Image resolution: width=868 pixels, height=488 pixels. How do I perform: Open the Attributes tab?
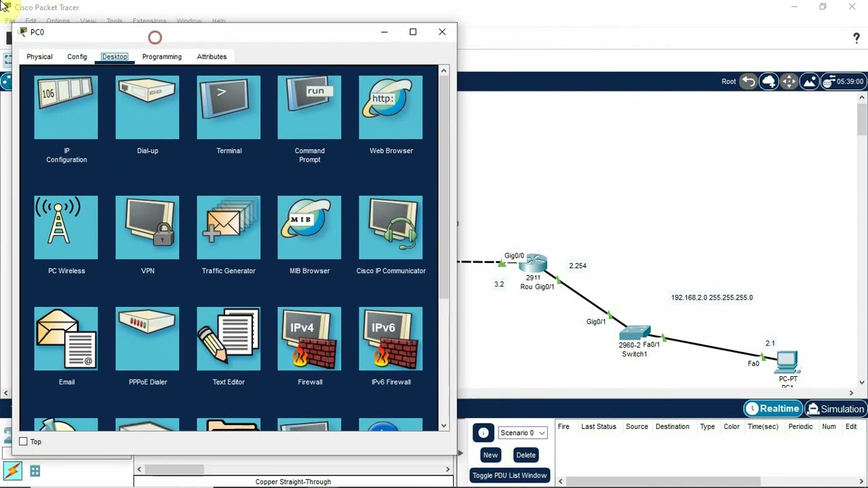tap(212, 57)
